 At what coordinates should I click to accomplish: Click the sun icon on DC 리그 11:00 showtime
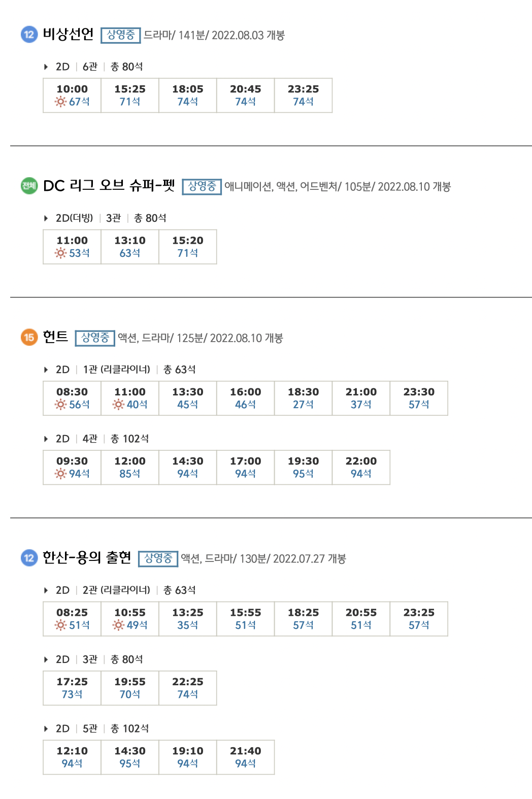coord(60,253)
